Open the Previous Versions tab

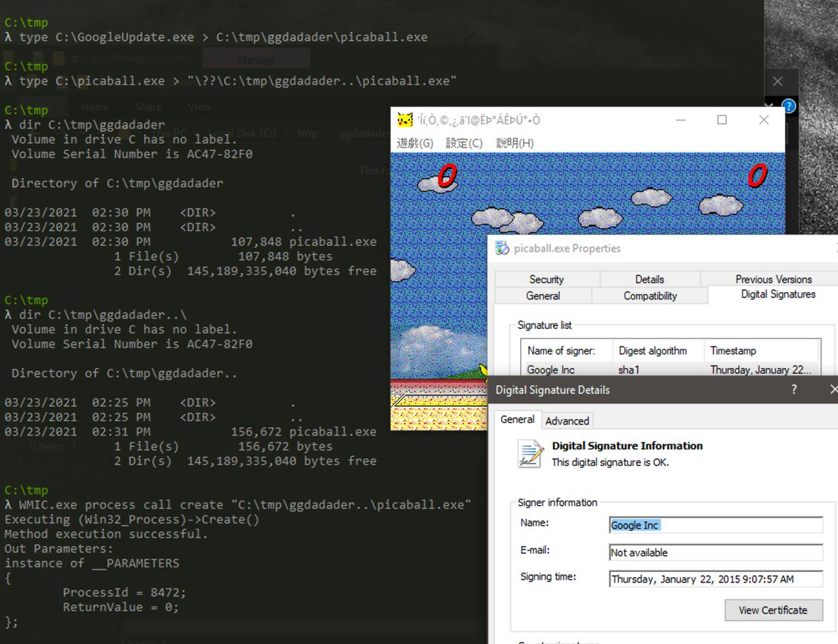[774, 279]
